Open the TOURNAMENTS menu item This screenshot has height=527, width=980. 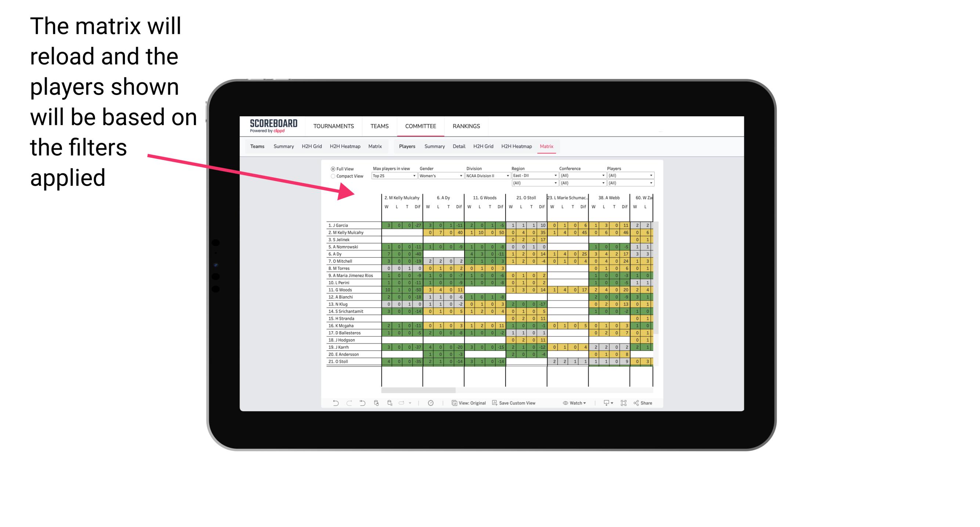(x=334, y=126)
